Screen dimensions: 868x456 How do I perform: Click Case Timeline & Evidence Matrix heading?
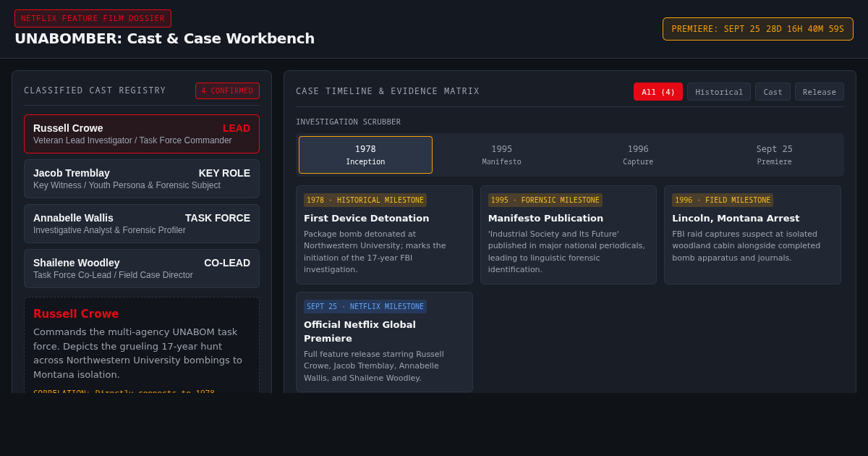pyautogui.click(x=388, y=91)
